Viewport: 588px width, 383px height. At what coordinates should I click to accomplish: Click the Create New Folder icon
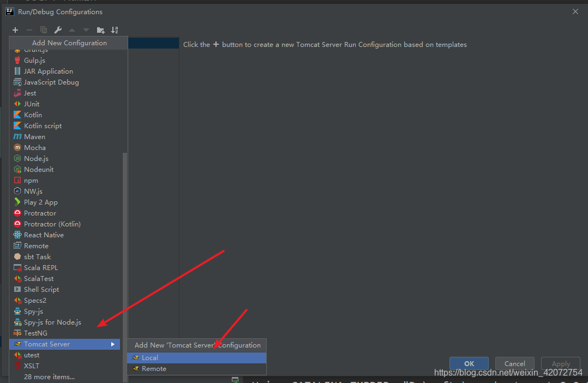click(x=100, y=30)
